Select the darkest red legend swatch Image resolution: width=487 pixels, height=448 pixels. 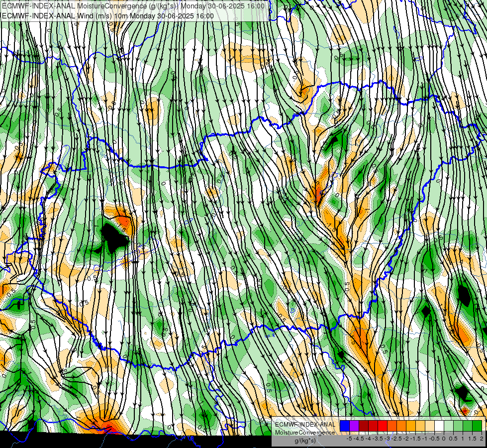[x=364, y=426]
